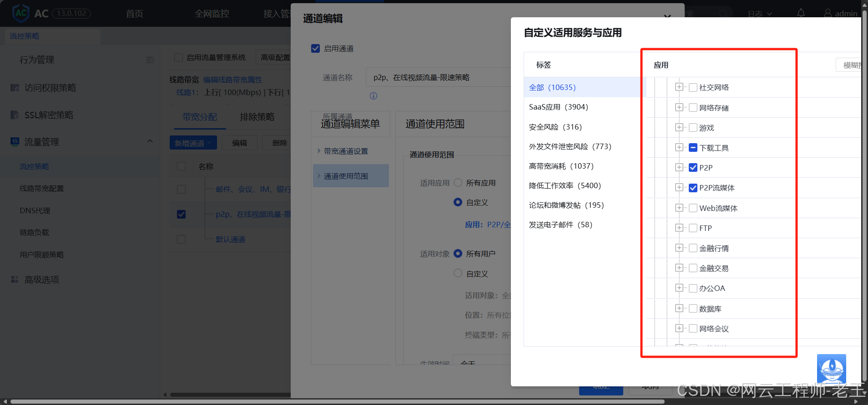Click the 通道名称 input field
Screen dimensions: 868x405
tap(439, 77)
